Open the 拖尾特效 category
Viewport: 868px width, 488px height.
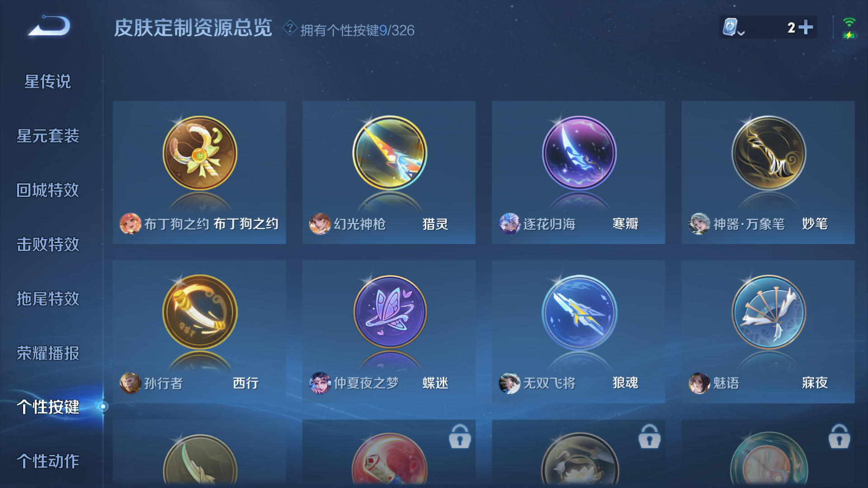click(x=47, y=299)
